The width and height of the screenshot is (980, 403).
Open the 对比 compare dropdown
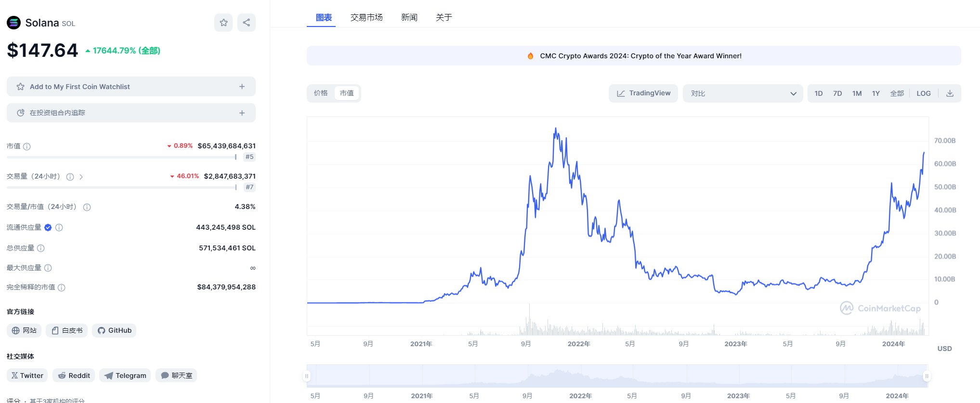(x=743, y=93)
